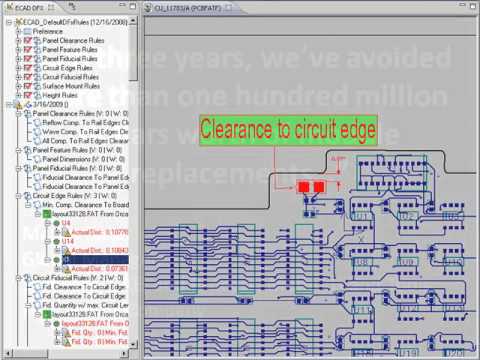
Task: Select Panel Dimensions [V: 0 | W: 0] row
Action: click(x=84, y=159)
